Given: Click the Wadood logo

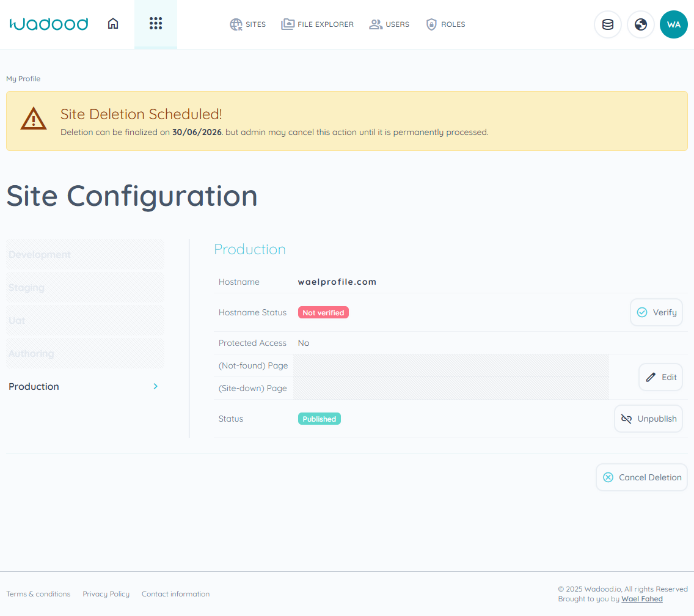Looking at the screenshot, I should coord(49,24).
